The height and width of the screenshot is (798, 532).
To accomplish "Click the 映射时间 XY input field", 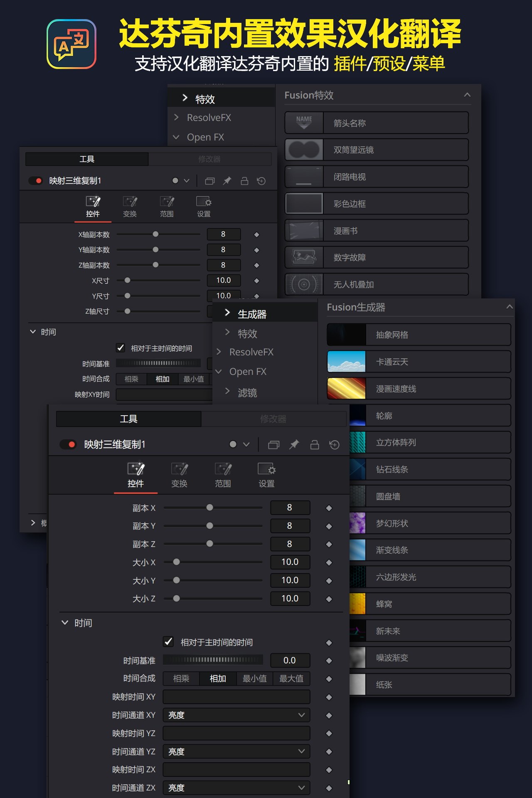I will (x=236, y=697).
